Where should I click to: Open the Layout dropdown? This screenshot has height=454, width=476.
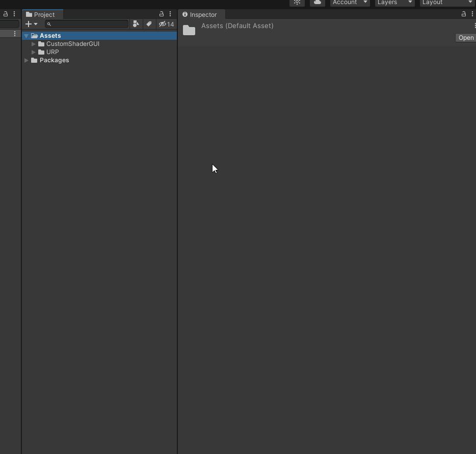[446, 3]
